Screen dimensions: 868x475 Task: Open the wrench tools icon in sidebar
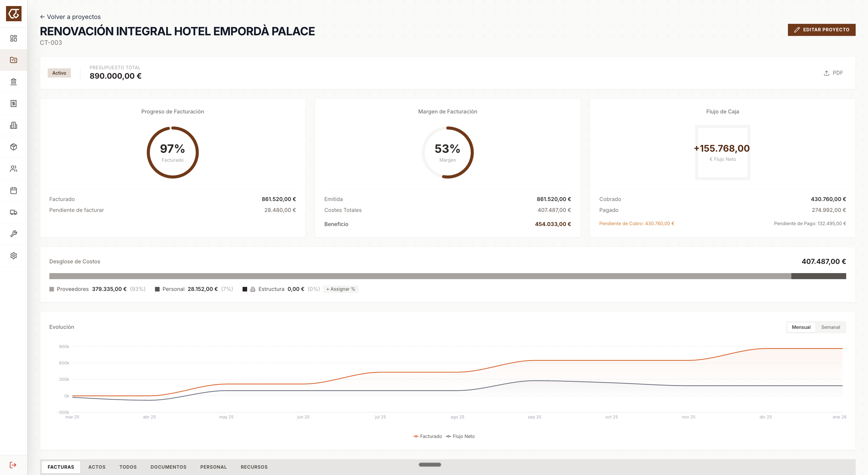pyautogui.click(x=13, y=234)
